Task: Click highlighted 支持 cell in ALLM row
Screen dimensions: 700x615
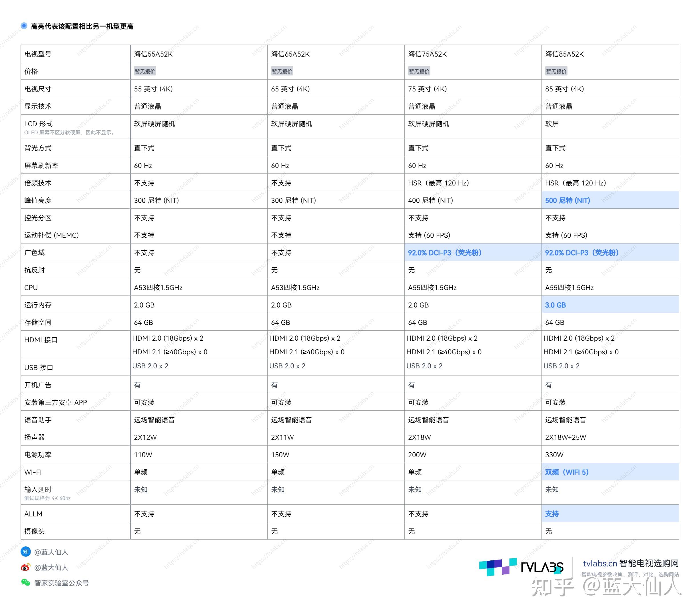Action: tap(610, 514)
